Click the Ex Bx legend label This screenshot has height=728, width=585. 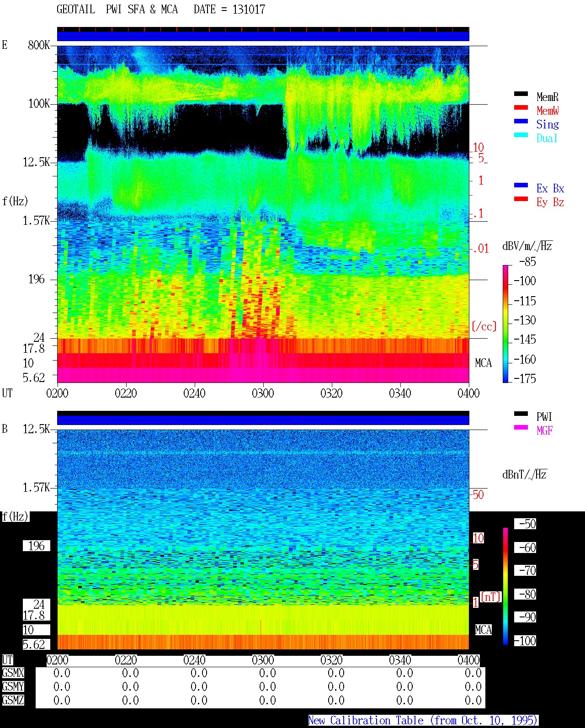(x=550, y=188)
